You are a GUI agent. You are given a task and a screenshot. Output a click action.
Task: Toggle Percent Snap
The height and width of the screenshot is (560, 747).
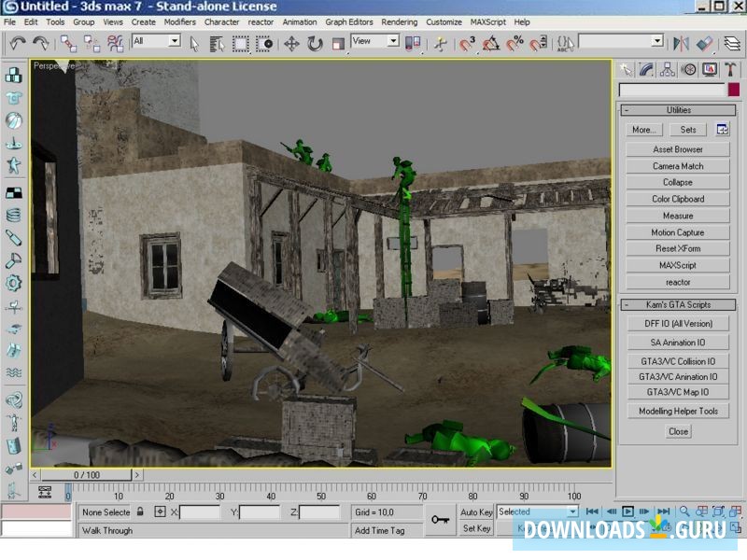[x=514, y=44]
